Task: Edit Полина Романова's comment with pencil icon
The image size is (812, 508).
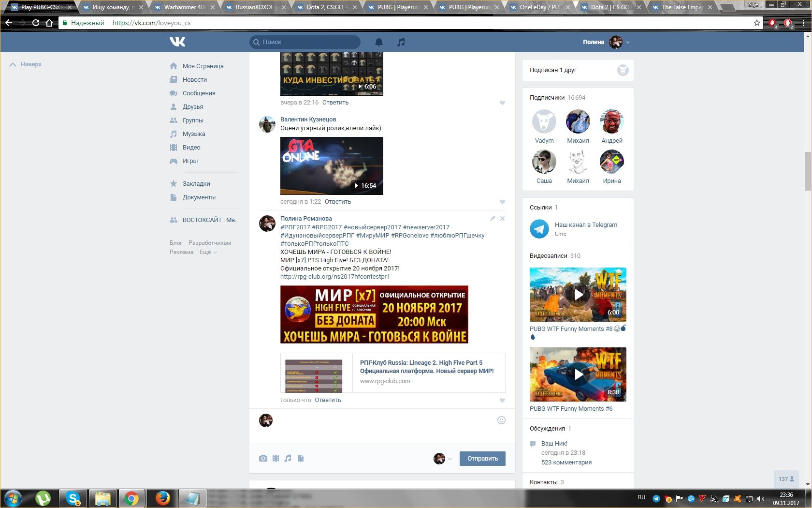Action: pyautogui.click(x=493, y=218)
